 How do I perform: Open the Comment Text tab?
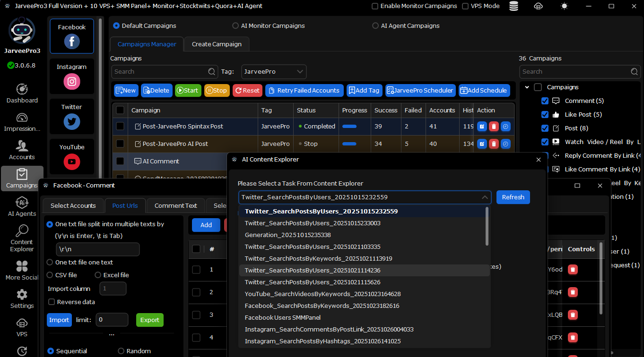[x=175, y=206]
